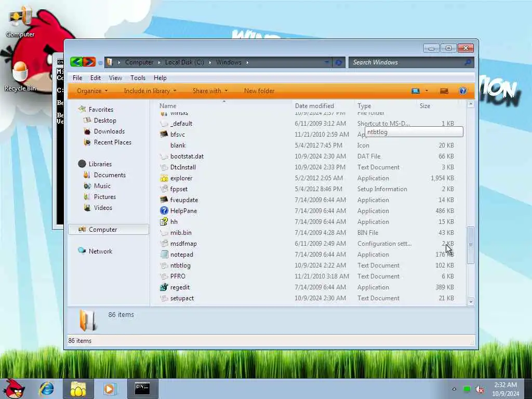Click the muted volume tray icon
Image resolution: width=532 pixels, height=399 pixels.
click(x=480, y=389)
